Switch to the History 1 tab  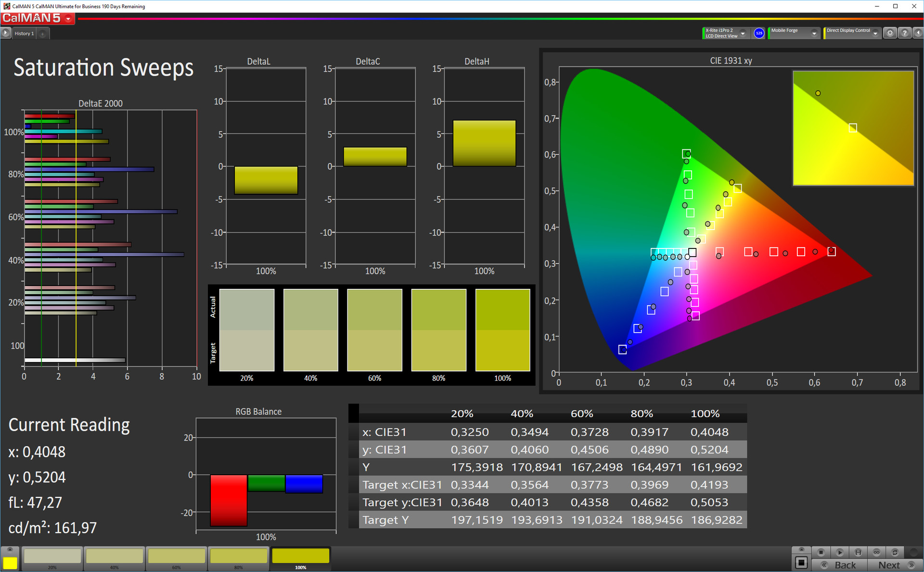click(x=24, y=33)
